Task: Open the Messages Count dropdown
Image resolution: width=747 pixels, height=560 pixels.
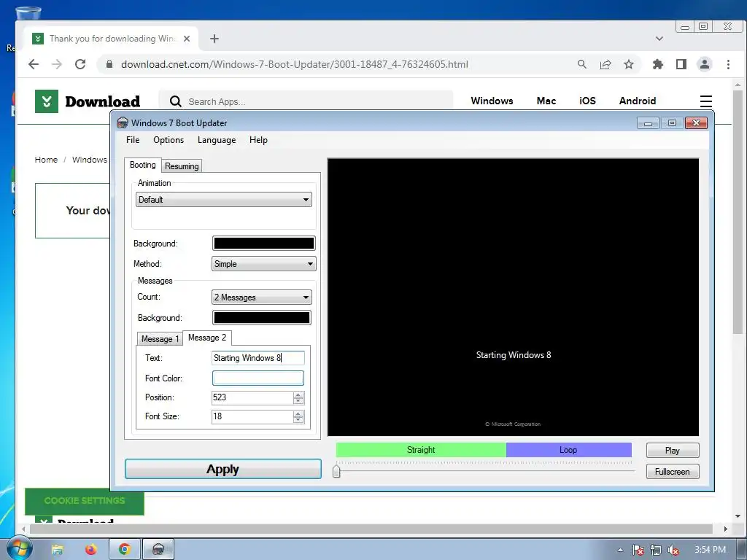Action: (262, 297)
